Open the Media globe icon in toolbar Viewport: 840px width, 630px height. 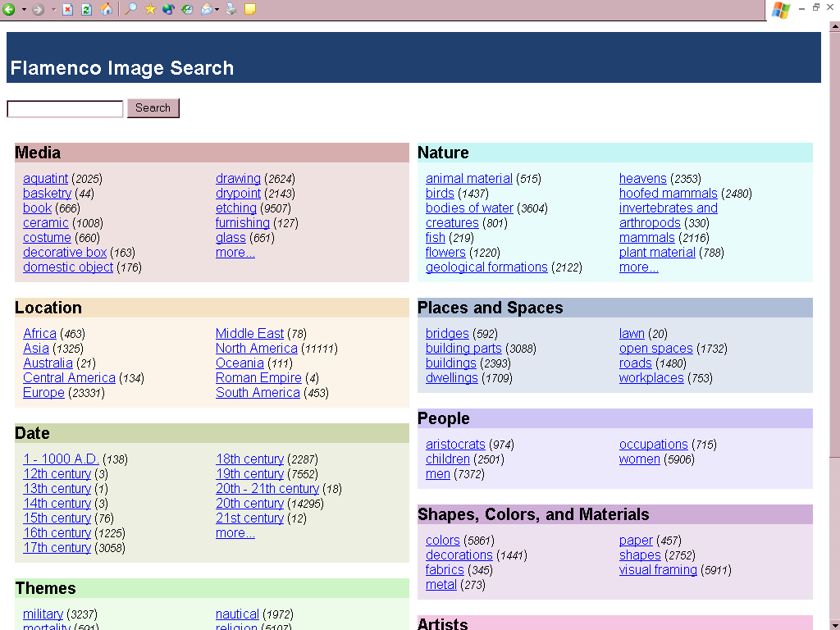(168, 10)
